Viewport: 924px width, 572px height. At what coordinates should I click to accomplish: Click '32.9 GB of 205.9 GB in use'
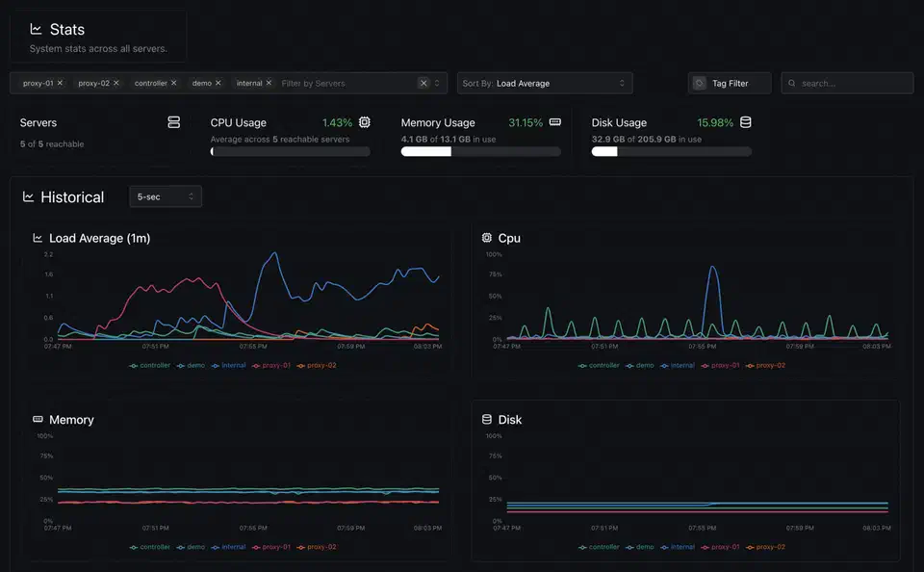(647, 140)
